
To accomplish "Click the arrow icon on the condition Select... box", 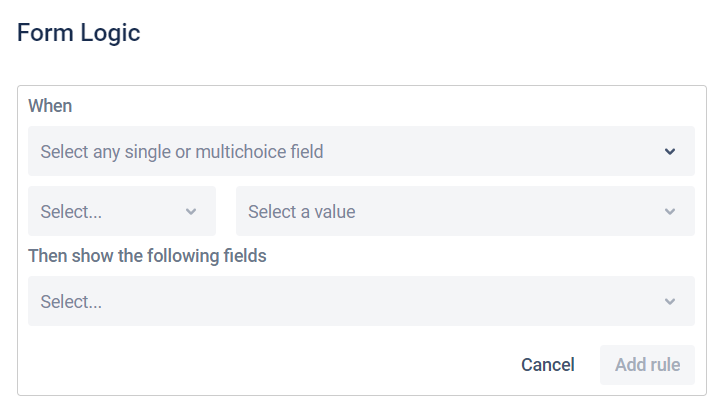I will coord(191,212).
